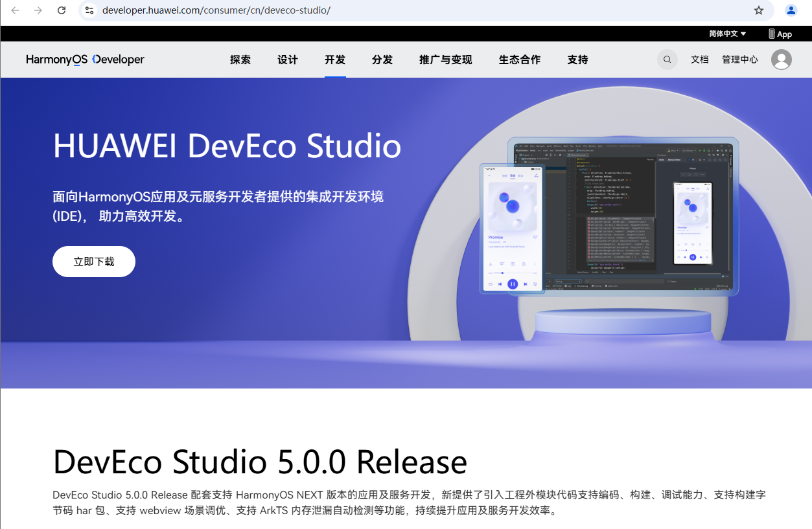Open the 生态合作 menu
This screenshot has width=812, height=529.
point(520,60)
